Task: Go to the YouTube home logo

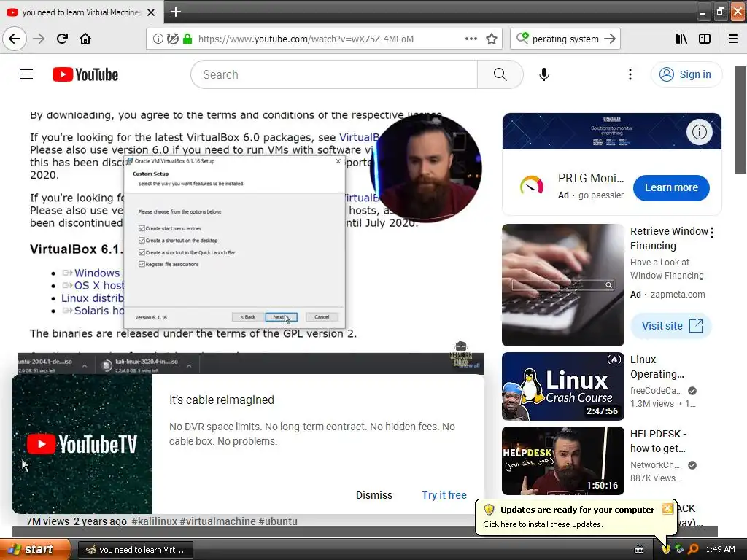Action: [x=85, y=74]
